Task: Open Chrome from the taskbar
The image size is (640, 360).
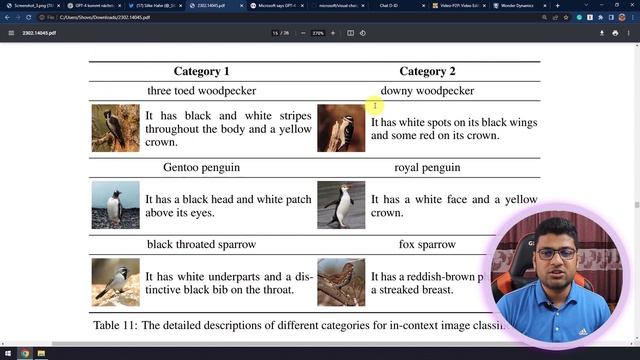Action: point(25,353)
